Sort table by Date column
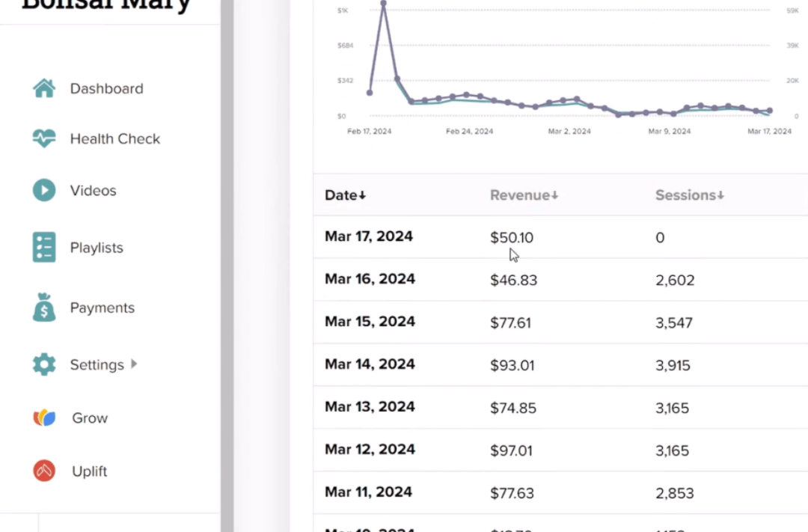The width and height of the screenshot is (808, 532). point(345,195)
